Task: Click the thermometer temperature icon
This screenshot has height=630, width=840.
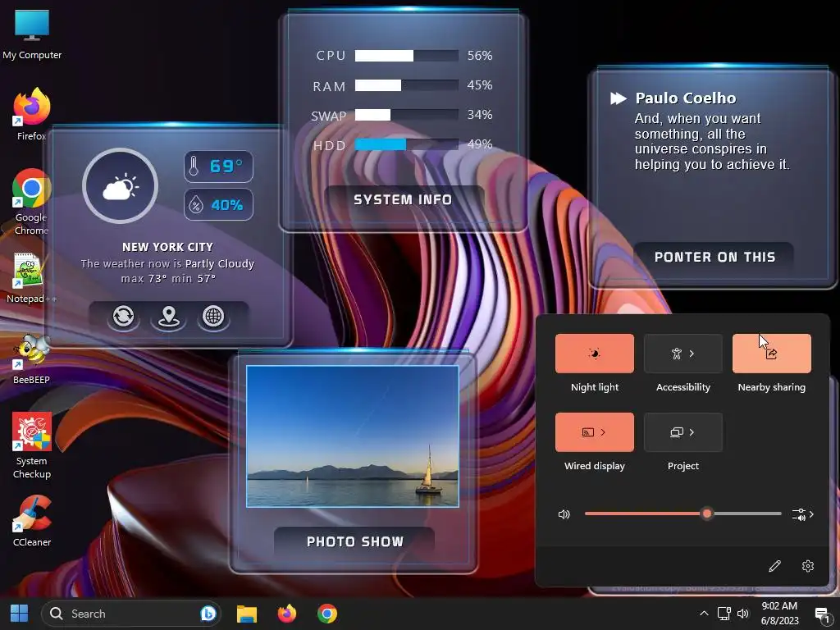Action: click(x=194, y=166)
